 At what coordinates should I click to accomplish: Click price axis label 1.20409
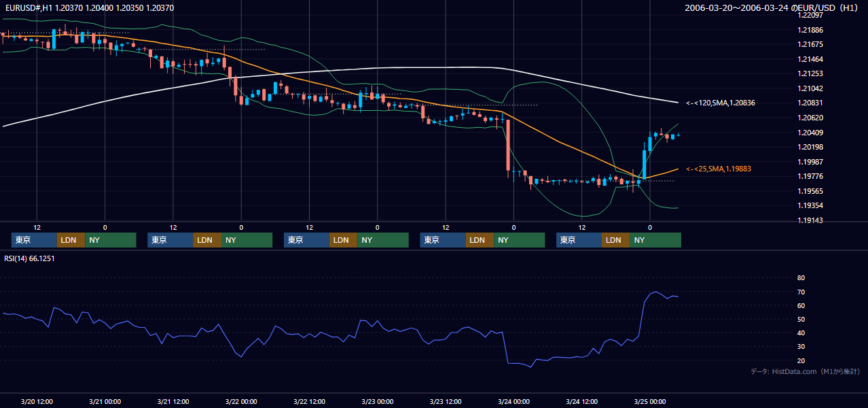click(810, 133)
